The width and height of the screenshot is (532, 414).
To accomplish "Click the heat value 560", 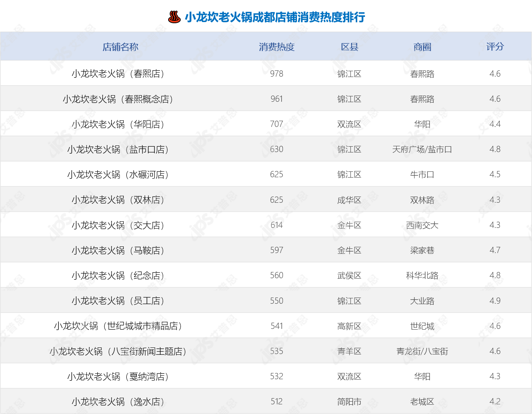I will pos(277,275).
